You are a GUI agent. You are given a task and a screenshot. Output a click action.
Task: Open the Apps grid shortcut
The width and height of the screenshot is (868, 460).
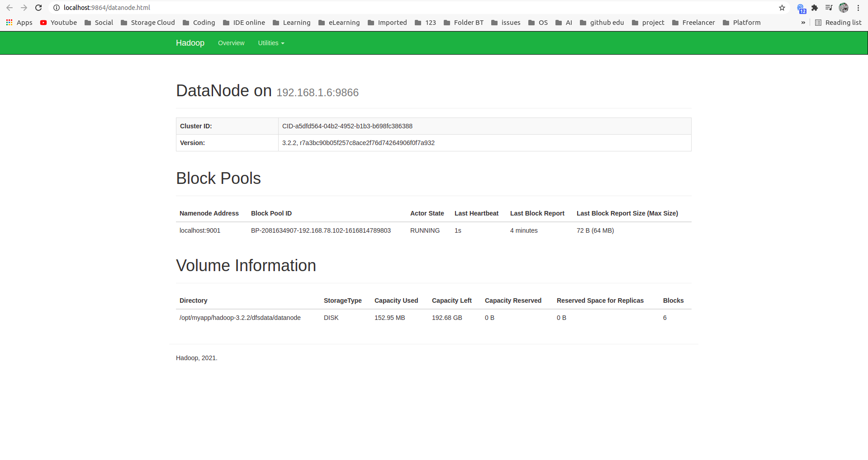[x=19, y=23]
